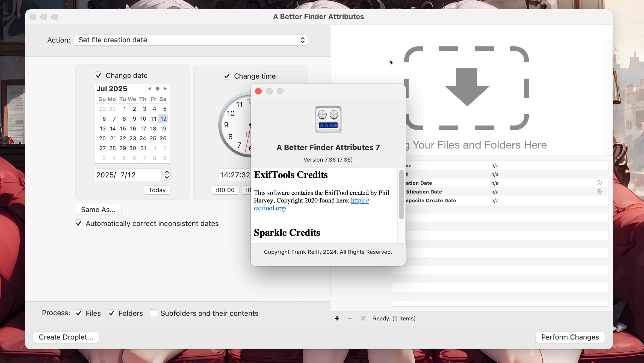The image size is (644, 363).
Task: Click the analog clock face
Action: point(235,125)
